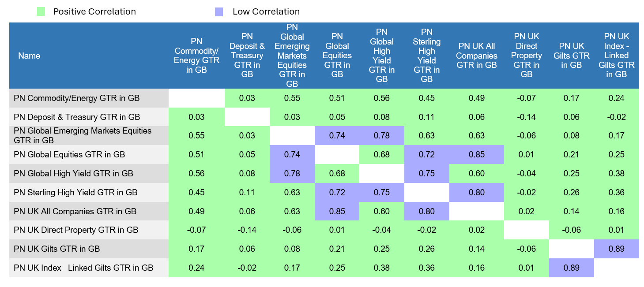Select the PN UK Gilts GTR row label

pyautogui.click(x=57, y=249)
